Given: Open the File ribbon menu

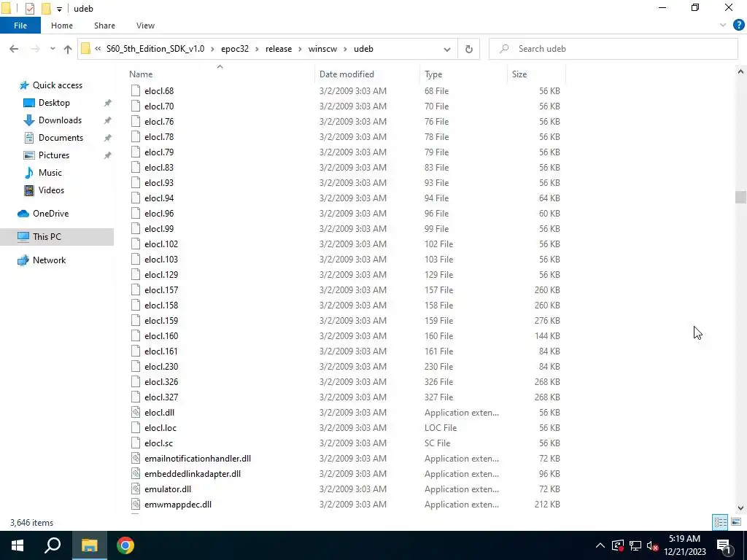Looking at the screenshot, I should click(20, 26).
